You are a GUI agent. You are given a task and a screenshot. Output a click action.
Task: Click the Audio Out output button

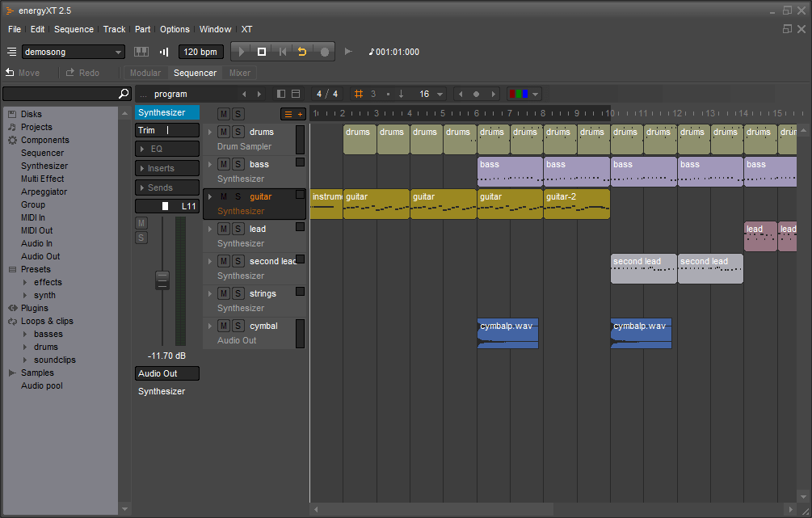point(167,373)
